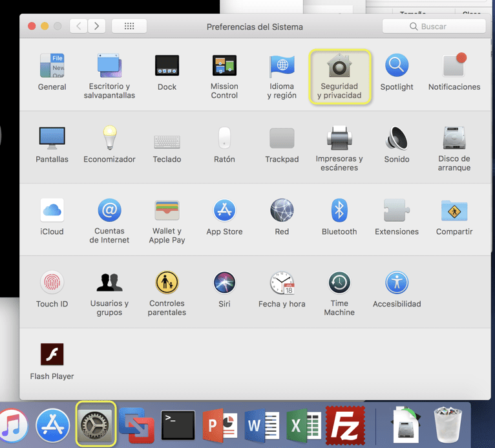Open App Store preferences pane
This screenshot has height=448, width=495.
click(224, 217)
